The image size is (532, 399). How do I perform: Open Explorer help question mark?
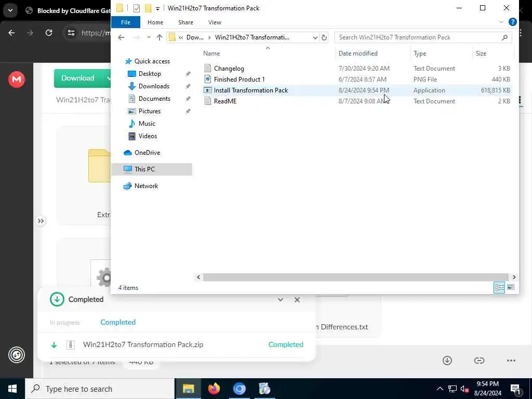[513, 22]
